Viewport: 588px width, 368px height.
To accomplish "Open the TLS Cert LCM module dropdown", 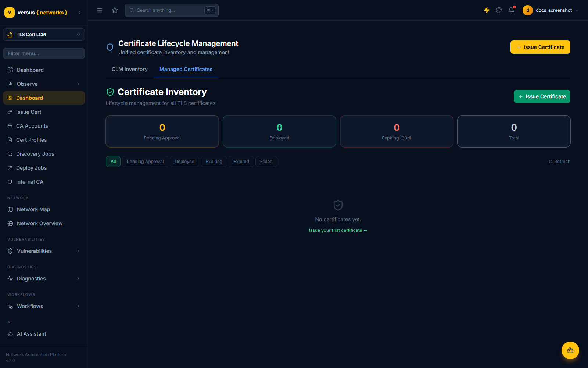I will tap(44, 35).
